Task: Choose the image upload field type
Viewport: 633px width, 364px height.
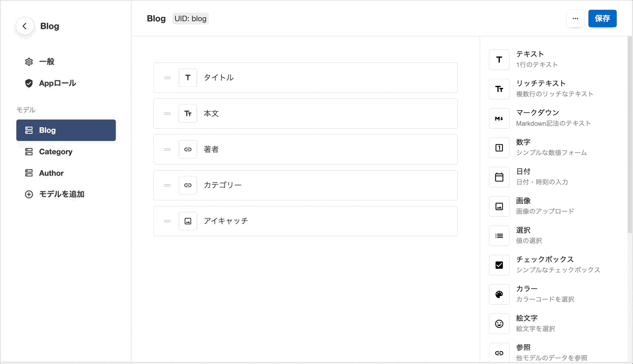Action: click(x=499, y=206)
